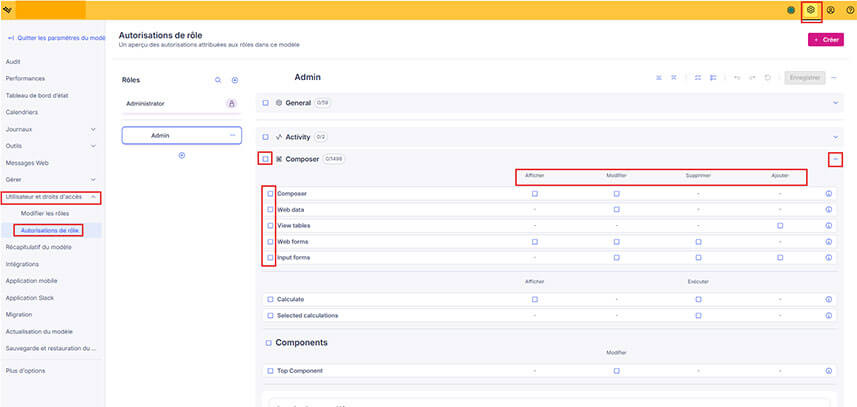Expand the General section chevron

(835, 103)
